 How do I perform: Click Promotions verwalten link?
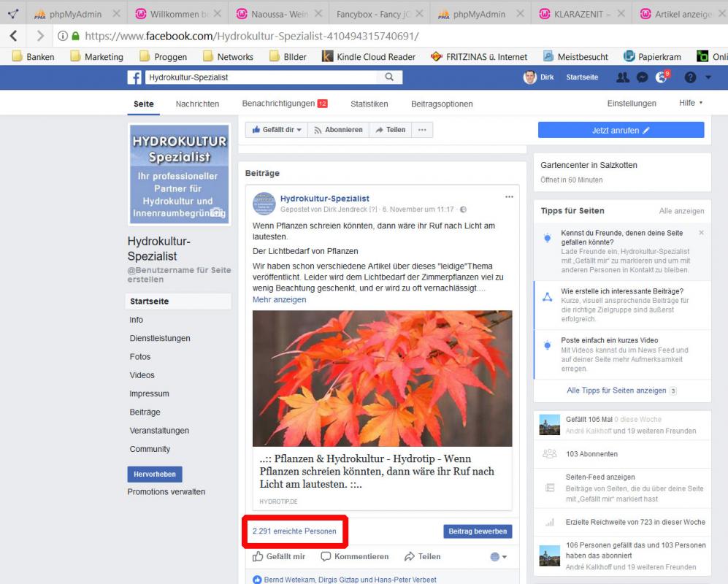[166, 491]
